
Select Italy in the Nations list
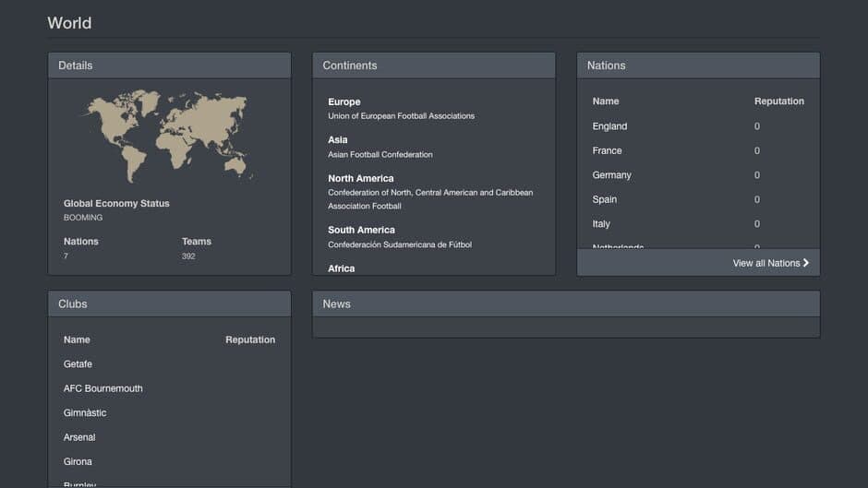pyautogui.click(x=600, y=223)
